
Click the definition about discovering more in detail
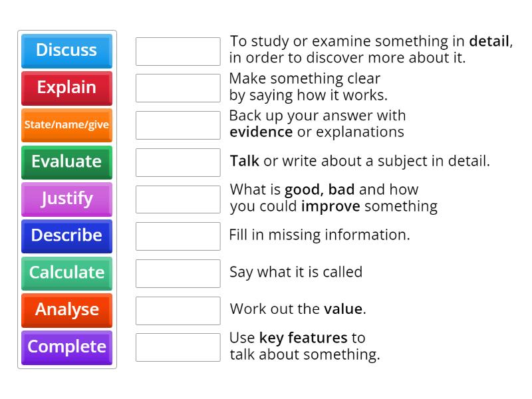(x=369, y=49)
